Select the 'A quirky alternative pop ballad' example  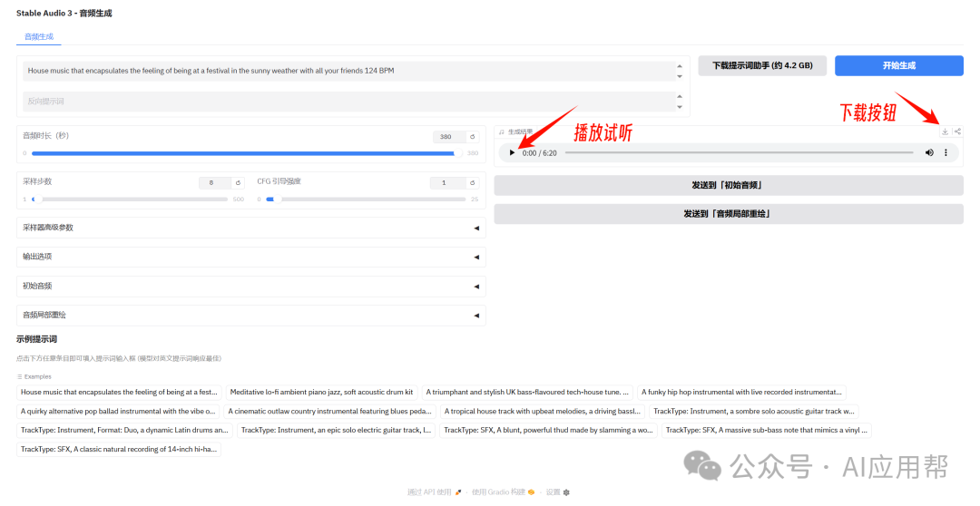(117, 411)
